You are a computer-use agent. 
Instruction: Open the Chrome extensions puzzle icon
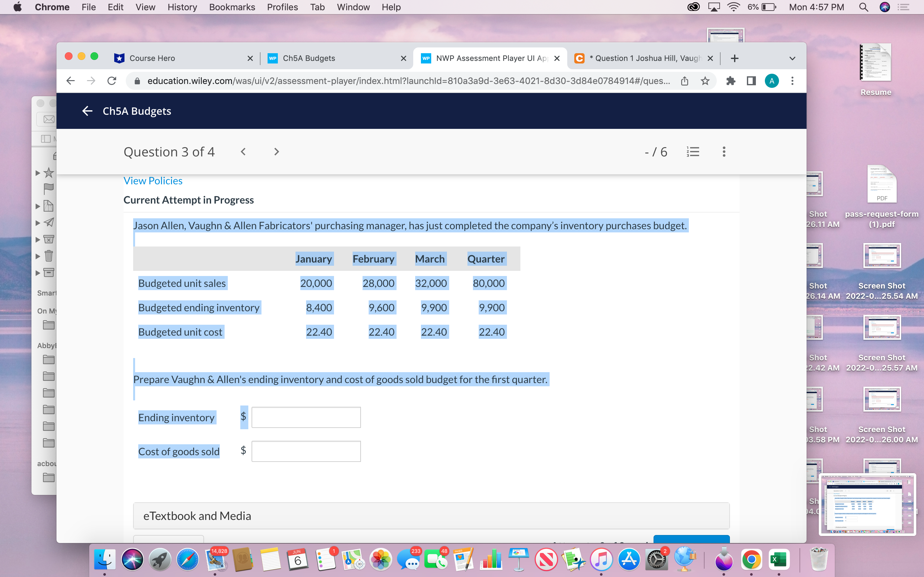[731, 80]
